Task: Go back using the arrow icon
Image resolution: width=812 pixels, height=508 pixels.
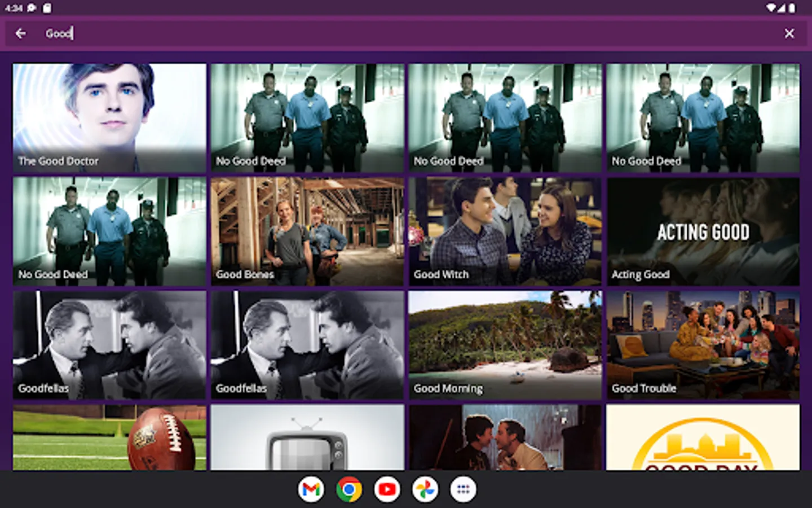Action: (21, 34)
